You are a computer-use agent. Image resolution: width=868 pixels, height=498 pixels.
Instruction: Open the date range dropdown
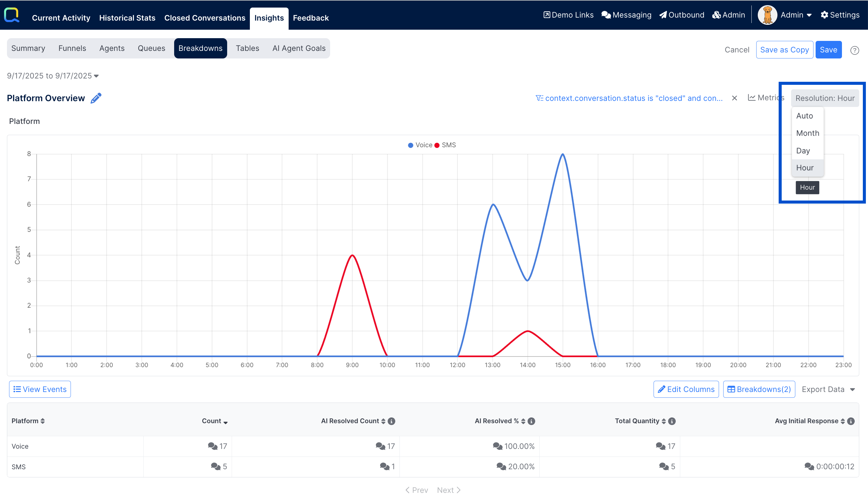click(53, 76)
